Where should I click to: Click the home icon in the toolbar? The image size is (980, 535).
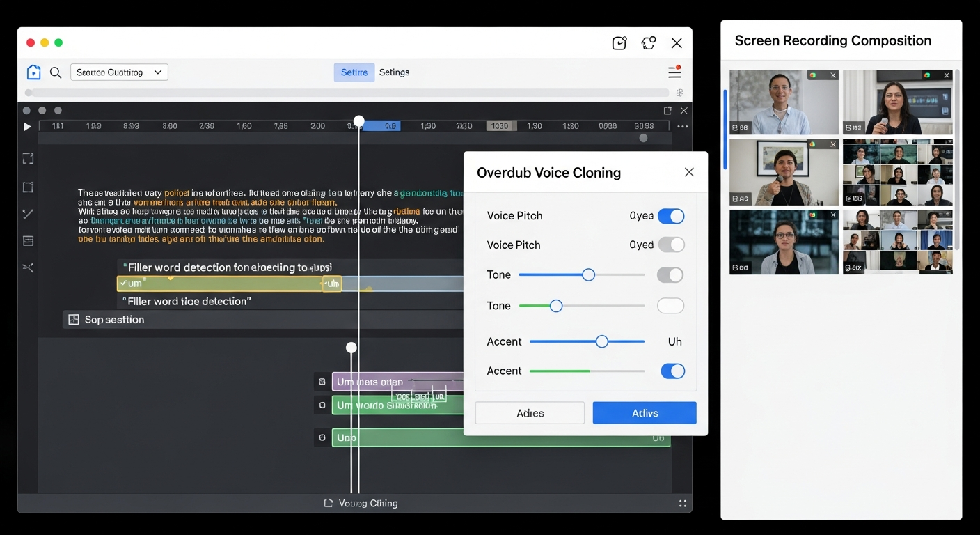coord(33,72)
